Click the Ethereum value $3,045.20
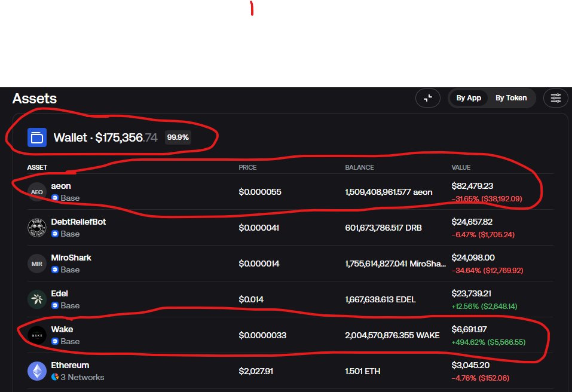This screenshot has height=392, width=572. (x=470, y=365)
